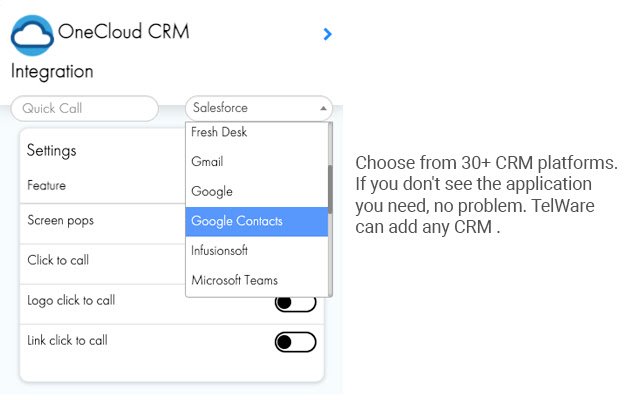Click the Logo click to call label
The image size is (640, 400).
(x=71, y=300)
